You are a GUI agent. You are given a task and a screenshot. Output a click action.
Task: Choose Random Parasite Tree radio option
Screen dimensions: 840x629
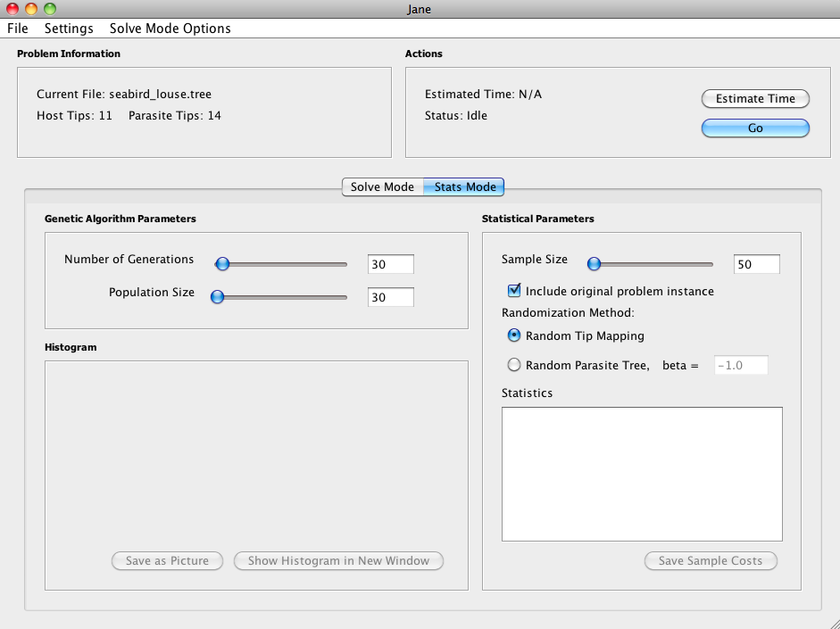[514, 365]
